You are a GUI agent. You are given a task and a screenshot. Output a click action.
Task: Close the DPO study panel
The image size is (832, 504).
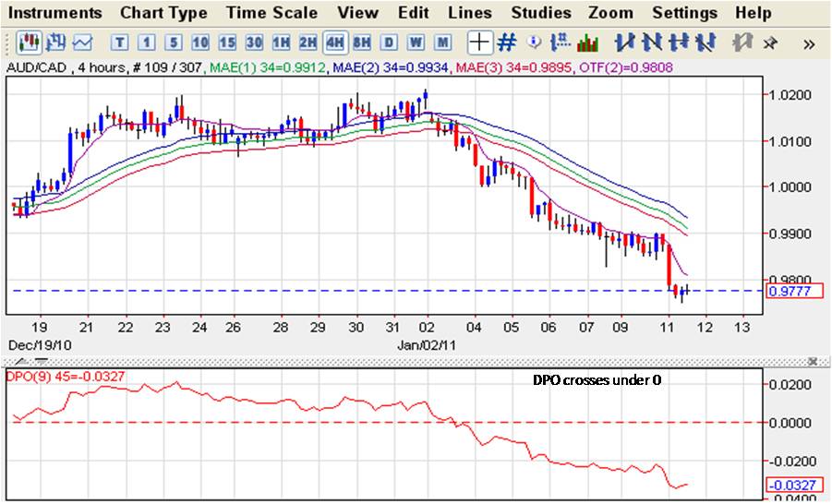(813, 362)
